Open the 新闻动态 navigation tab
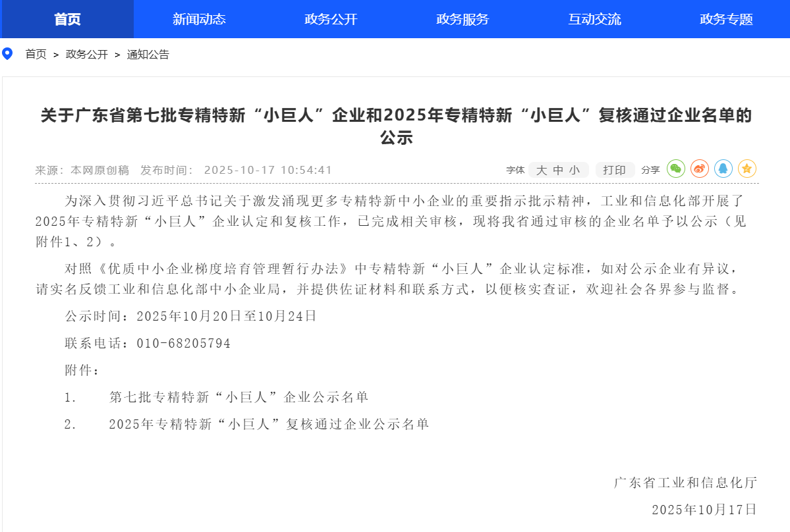790x532 pixels. tap(199, 19)
